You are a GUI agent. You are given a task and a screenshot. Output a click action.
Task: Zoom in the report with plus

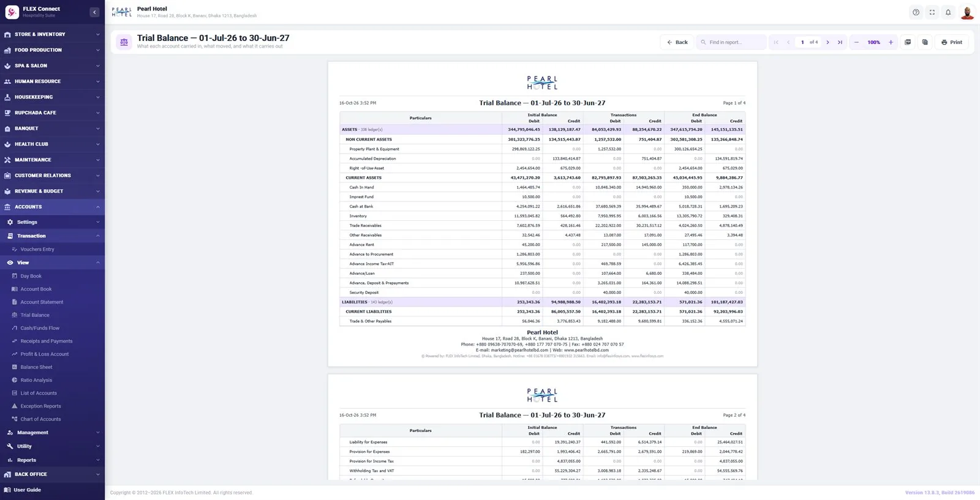(x=891, y=42)
